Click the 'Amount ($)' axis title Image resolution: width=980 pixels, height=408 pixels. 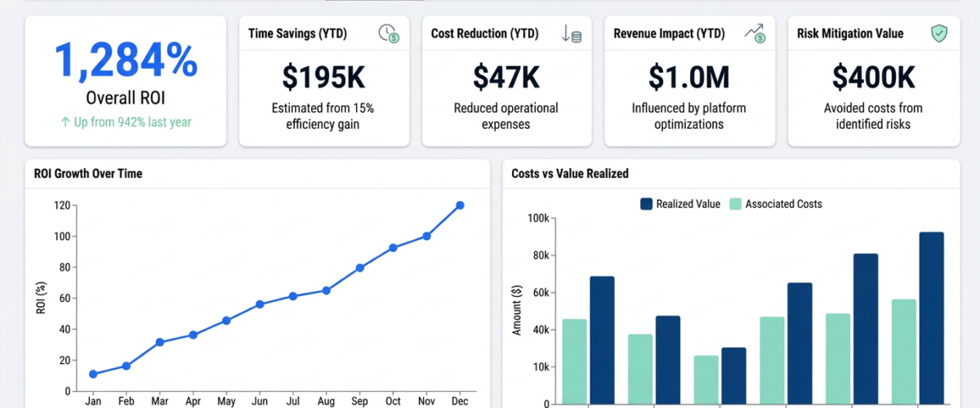[516, 310]
